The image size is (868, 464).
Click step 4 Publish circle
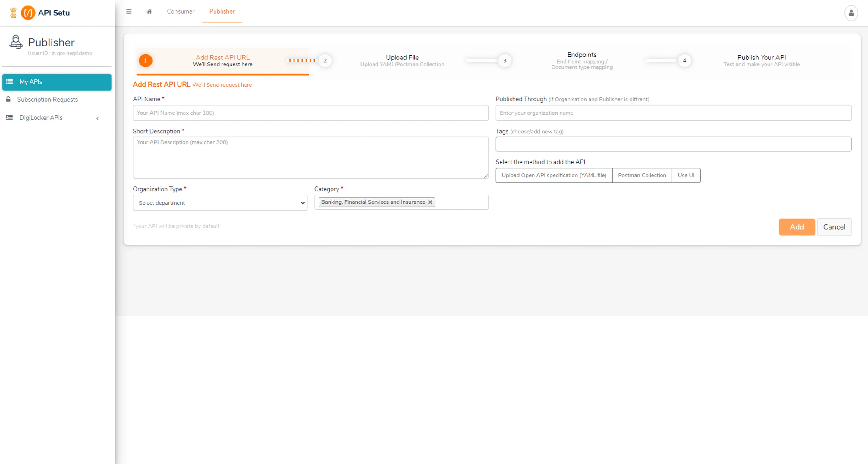(x=684, y=61)
